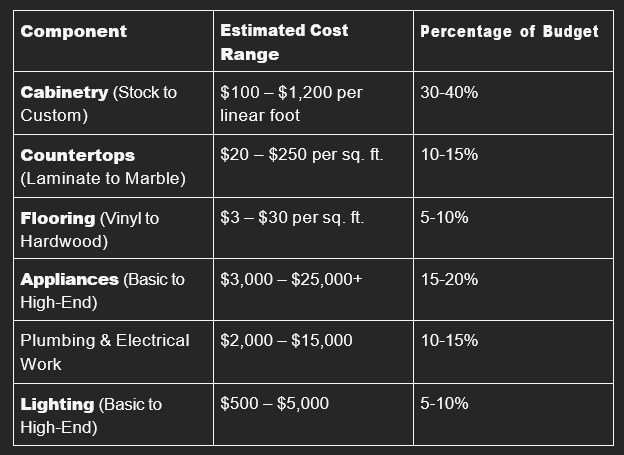Viewport: 624px width, 455px height.
Task: Click the $2,000 – $15,000 cost cell
Action: tap(286, 340)
